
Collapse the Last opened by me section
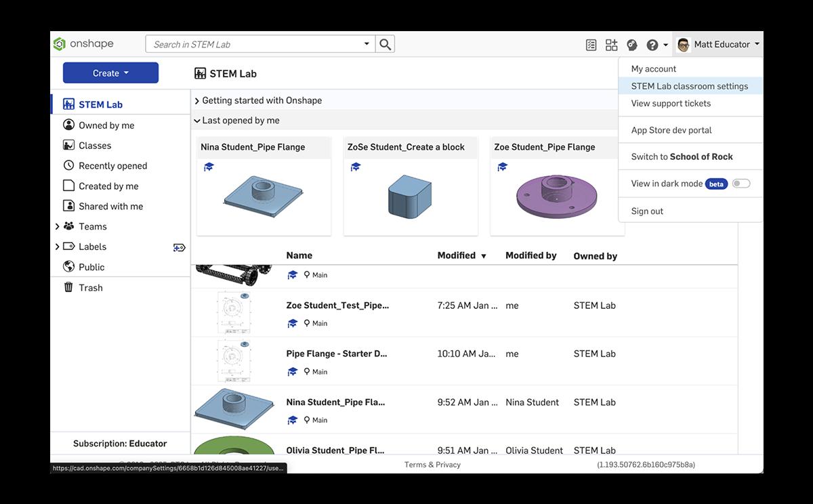point(196,121)
